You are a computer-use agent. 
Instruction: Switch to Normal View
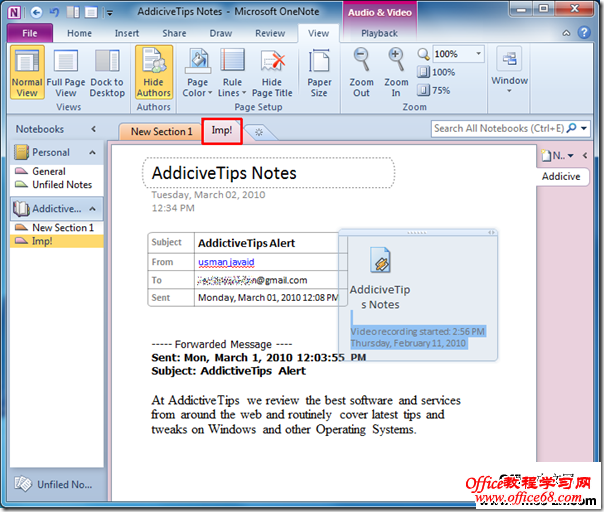pos(27,72)
